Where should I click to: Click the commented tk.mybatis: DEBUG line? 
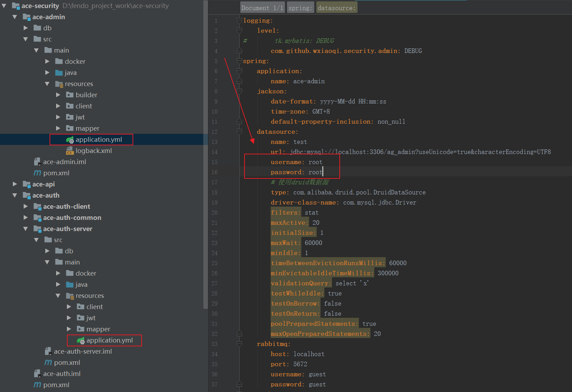click(x=304, y=41)
